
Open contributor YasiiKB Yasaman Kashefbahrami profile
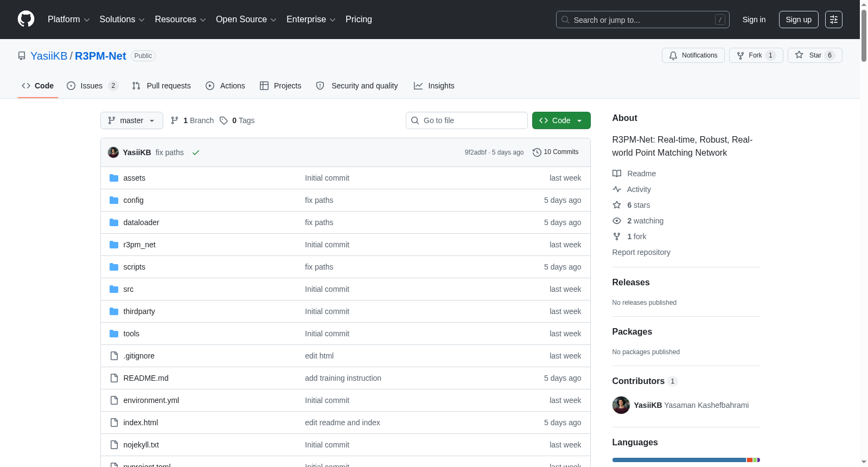(x=691, y=405)
